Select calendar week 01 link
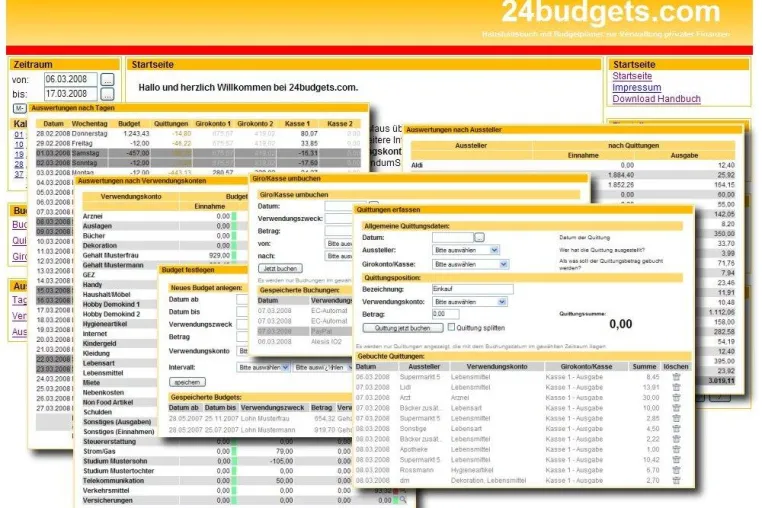The height and width of the screenshot is (508, 762). (x=19, y=135)
